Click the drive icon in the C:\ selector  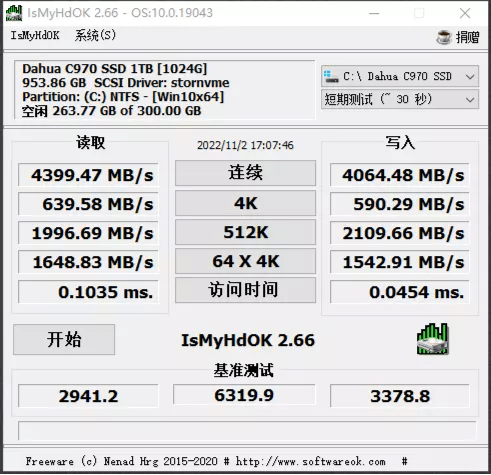(331, 76)
